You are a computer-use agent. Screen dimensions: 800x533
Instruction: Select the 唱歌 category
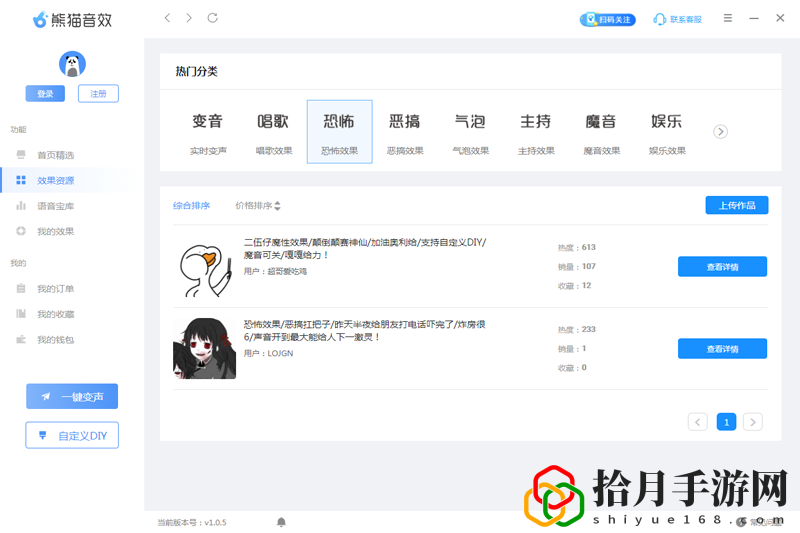pyautogui.click(x=274, y=132)
